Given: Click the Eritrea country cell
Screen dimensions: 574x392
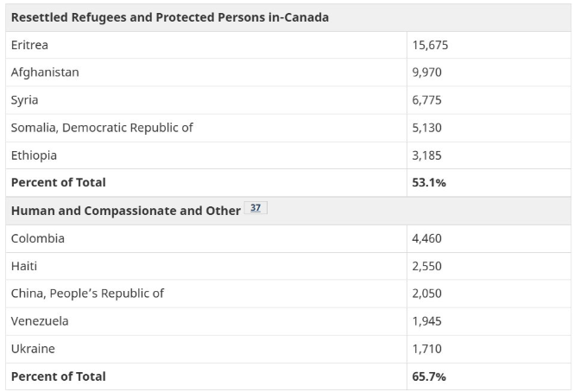Looking at the screenshot, I should (x=29, y=45).
